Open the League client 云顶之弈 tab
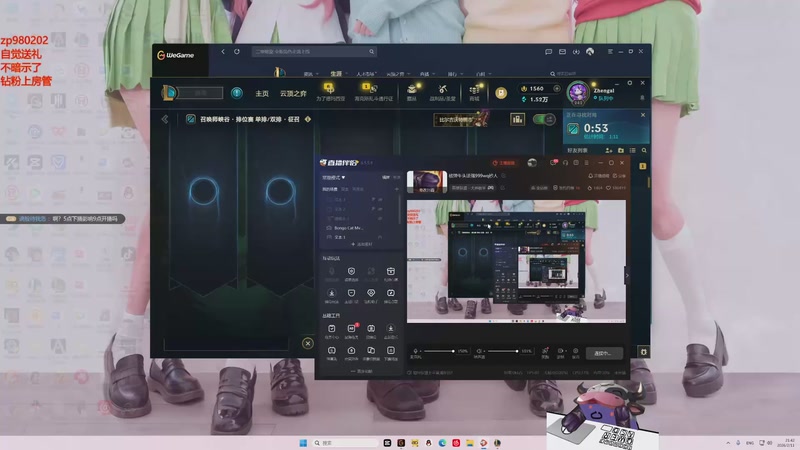Screen dimensions: 800x450 [293, 93]
